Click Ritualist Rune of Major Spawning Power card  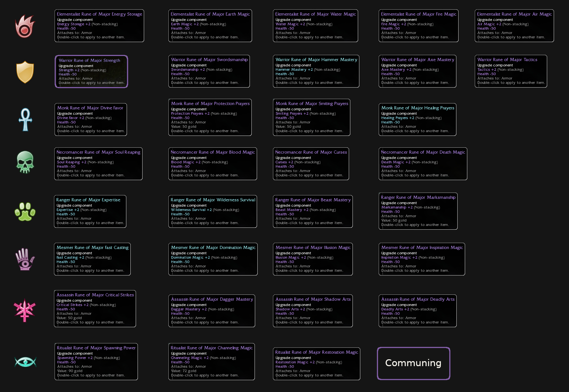[x=96, y=362]
